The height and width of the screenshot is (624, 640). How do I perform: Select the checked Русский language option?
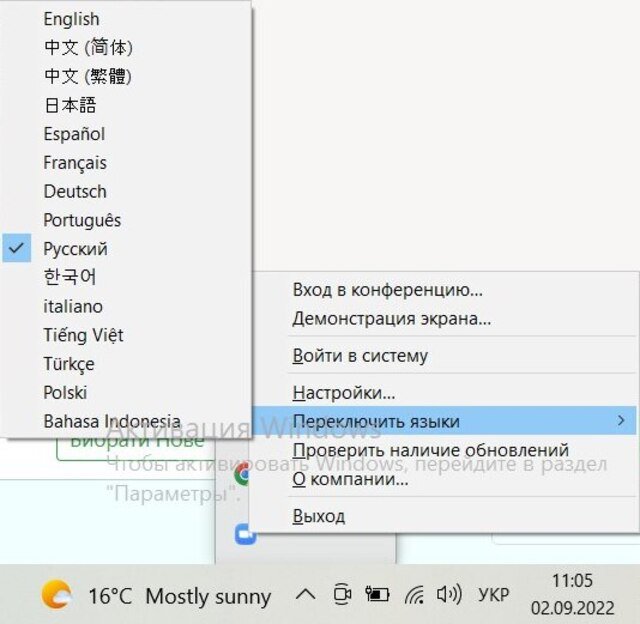point(75,249)
